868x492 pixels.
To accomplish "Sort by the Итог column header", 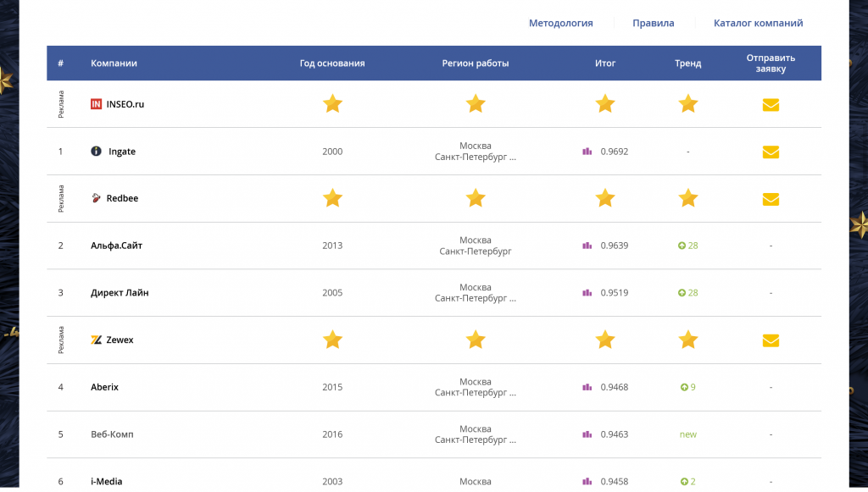I will 605,63.
